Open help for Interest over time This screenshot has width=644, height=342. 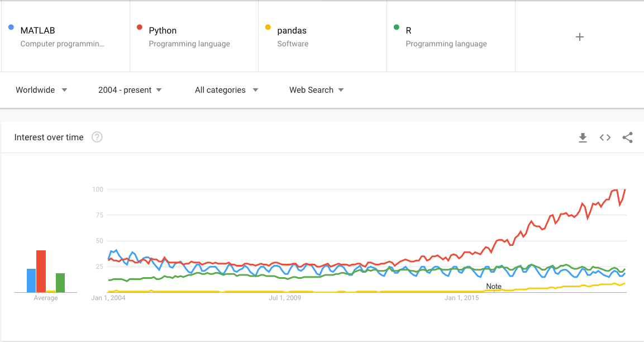(x=97, y=137)
